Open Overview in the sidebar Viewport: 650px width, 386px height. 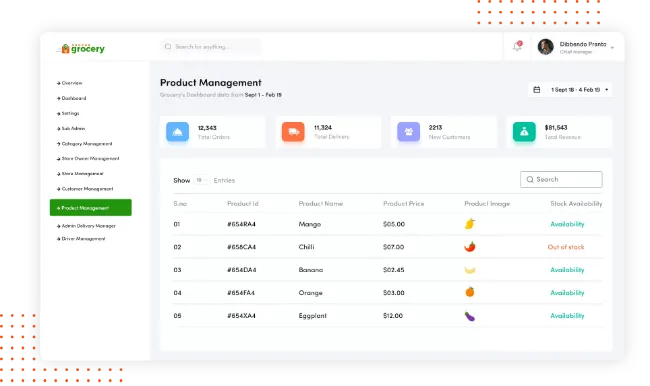tap(70, 83)
